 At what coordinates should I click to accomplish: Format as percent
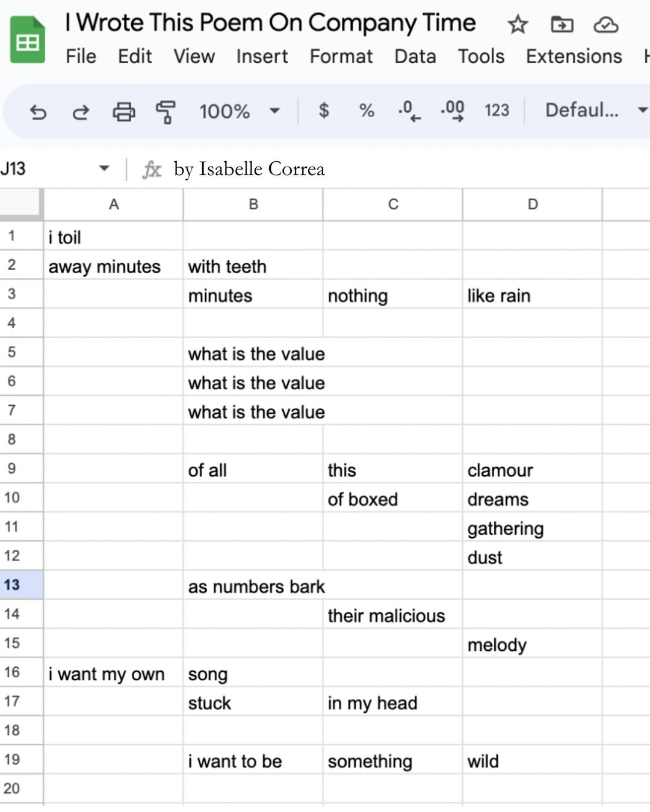click(367, 110)
